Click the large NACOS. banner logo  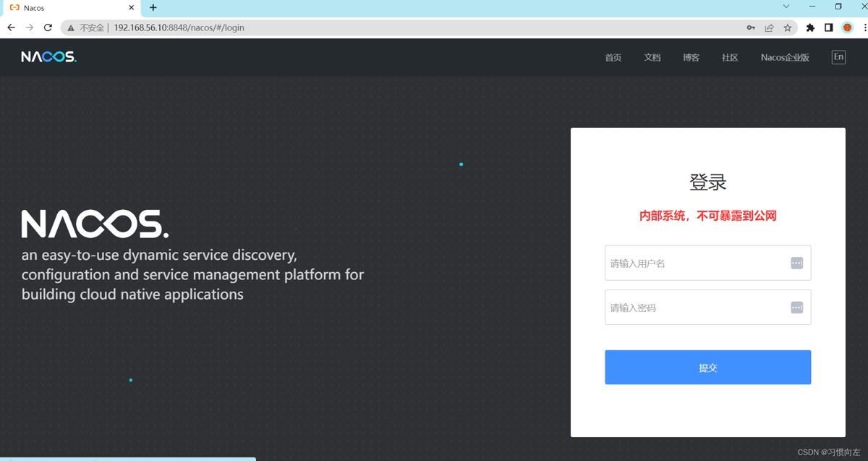click(x=95, y=224)
